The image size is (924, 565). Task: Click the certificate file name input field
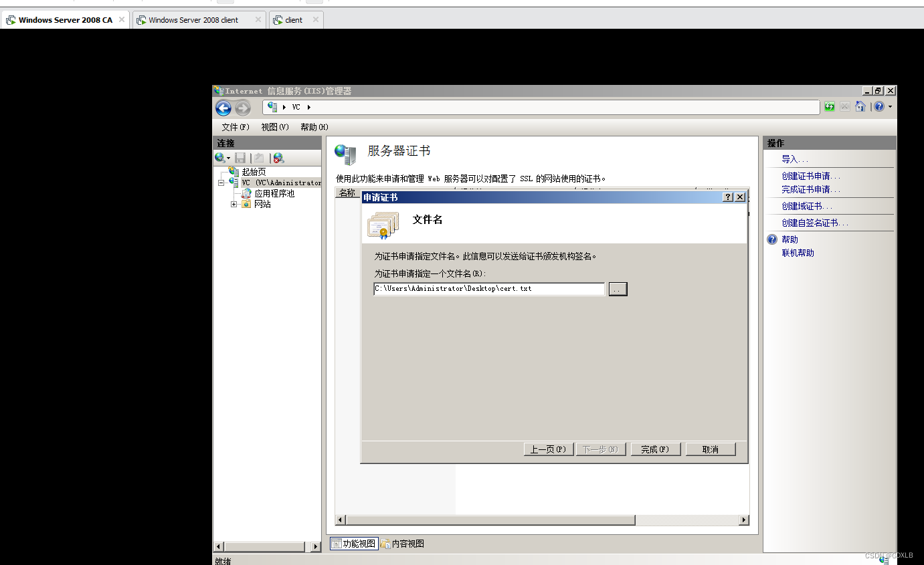[489, 289]
